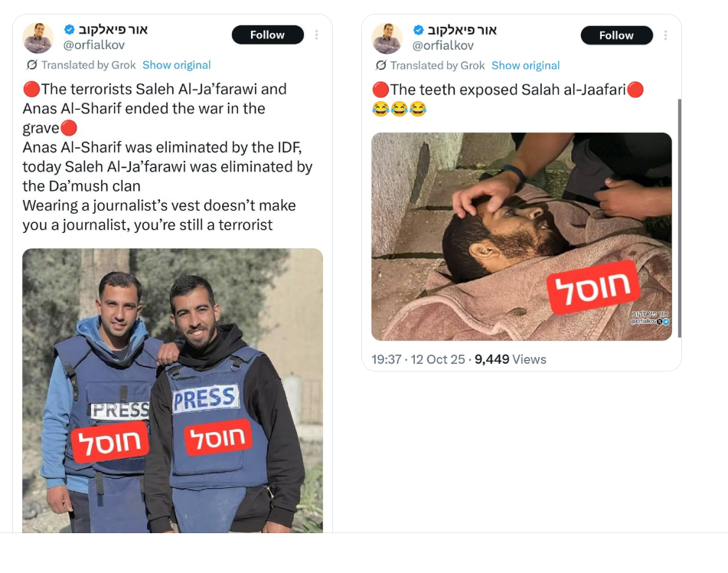The width and height of the screenshot is (728, 573).
Task: Click the 19:37 · 12 Oct 25 timestamp
Action: coord(418,359)
